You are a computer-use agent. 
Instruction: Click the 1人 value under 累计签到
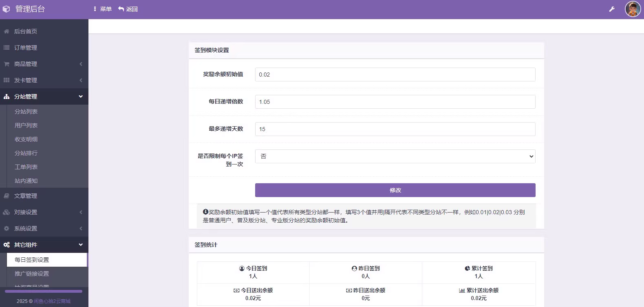pyautogui.click(x=479, y=276)
